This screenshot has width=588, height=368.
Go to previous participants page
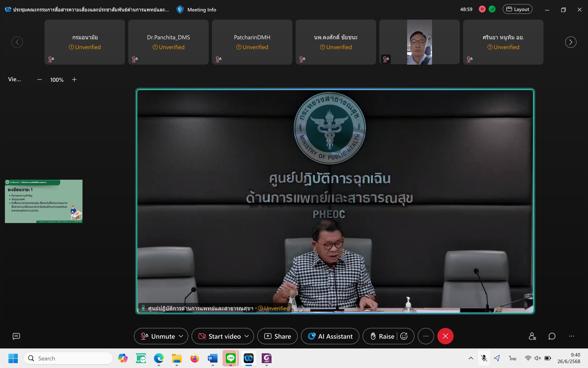[x=17, y=42]
